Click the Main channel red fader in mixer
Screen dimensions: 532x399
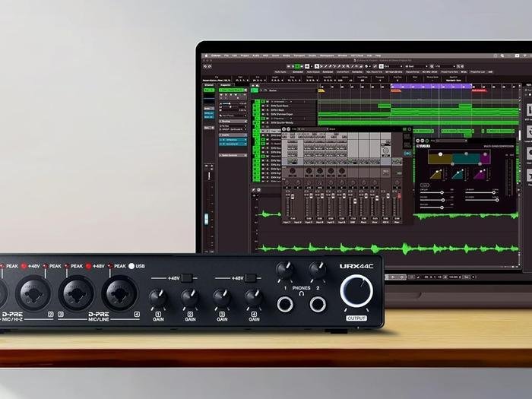399,196
